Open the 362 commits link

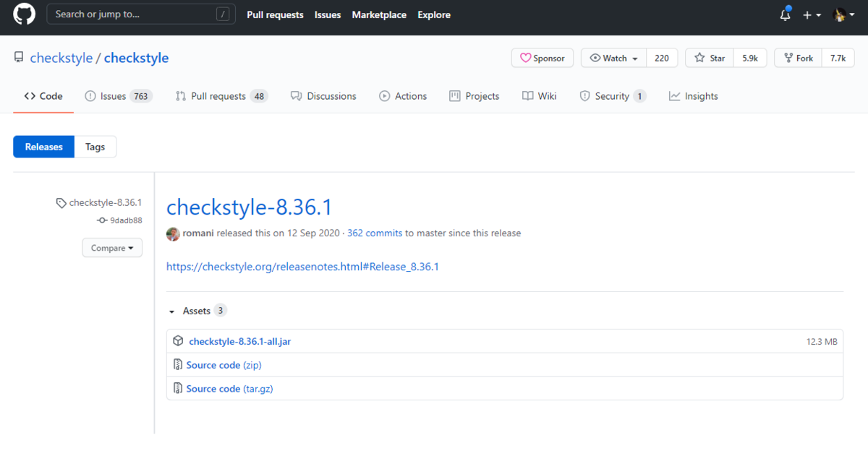point(375,233)
